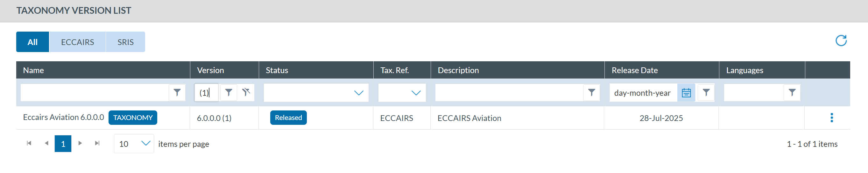Switch to the SRIS tab
This screenshot has height=173, width=868.
pyautogui.click(x=125, y=42)
